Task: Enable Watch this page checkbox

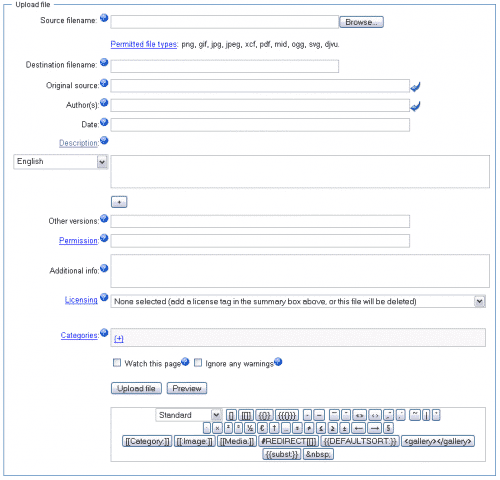Action: [117, 363]
